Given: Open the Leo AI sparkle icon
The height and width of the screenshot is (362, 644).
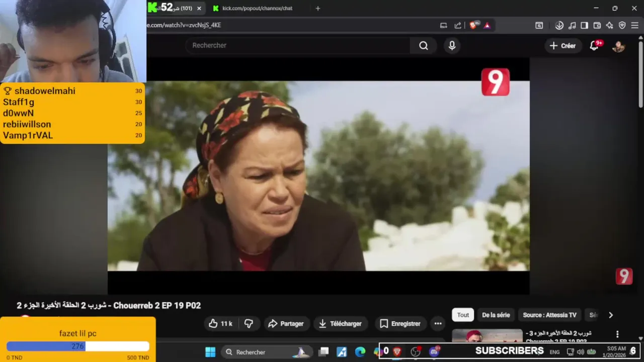Looking at the screenshot, I should 609,25.
